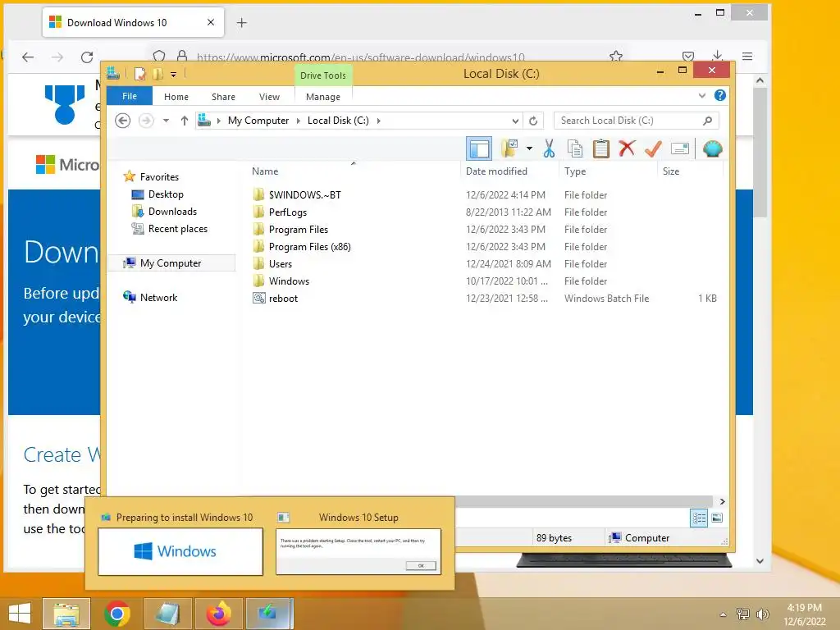Select the Program Files folder
Image resolution: width=840 pixels, height=630 pixels.
point(299,230)
